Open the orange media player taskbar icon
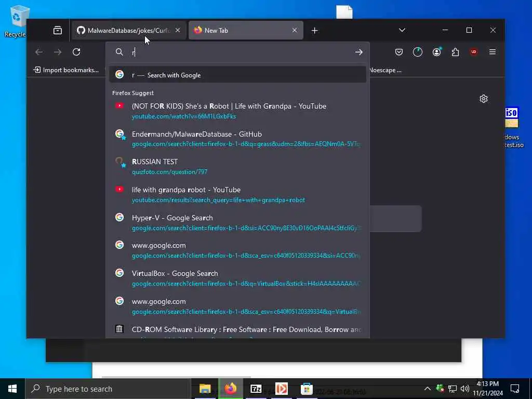532x399 pixels. (281, 389)
